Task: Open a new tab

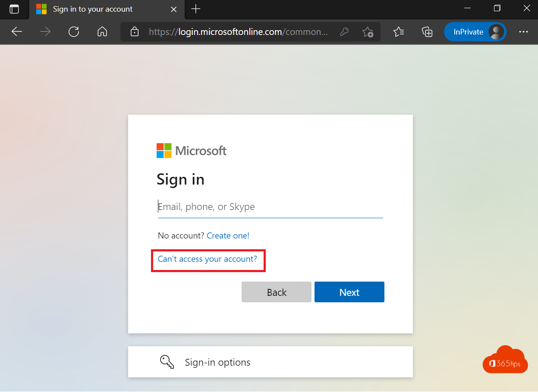Action: point(196,9)
